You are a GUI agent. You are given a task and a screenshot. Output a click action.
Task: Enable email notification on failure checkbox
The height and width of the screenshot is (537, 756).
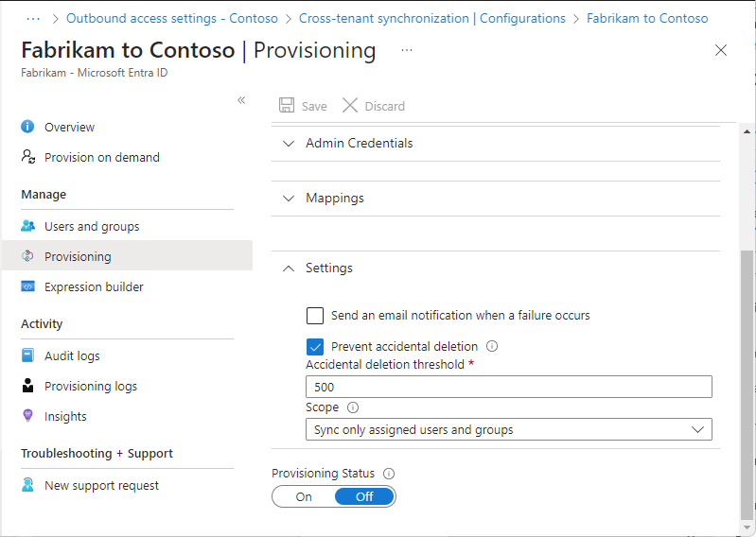(x=315, y=316)
